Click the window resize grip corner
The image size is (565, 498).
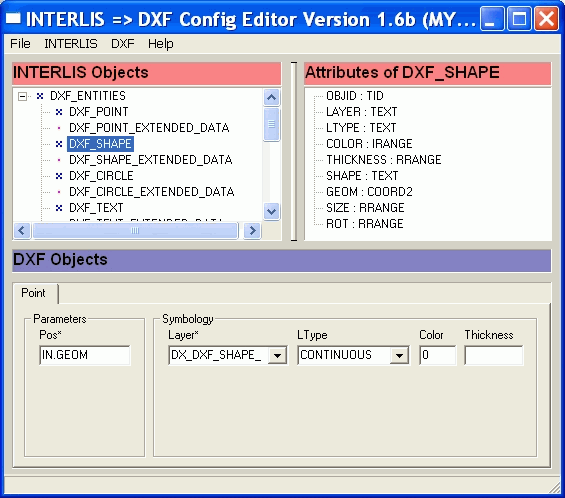(554, 488)
